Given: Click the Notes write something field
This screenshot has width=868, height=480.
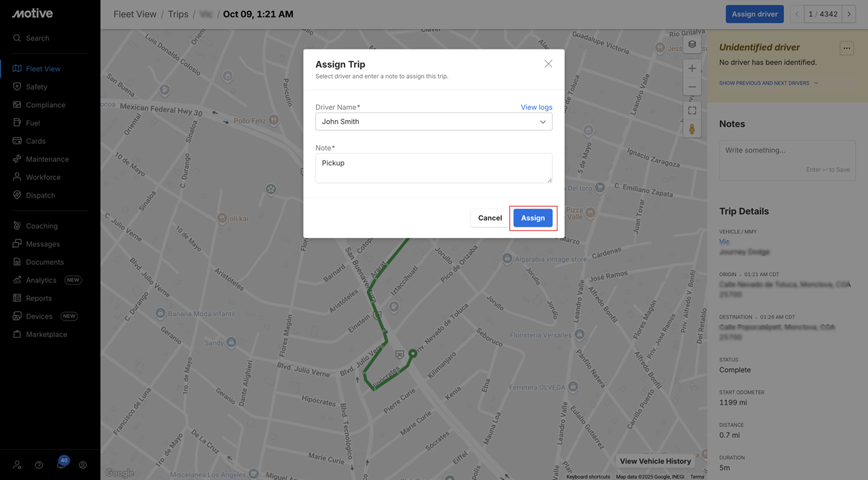Looking at the screenshot, I should click(787, 160).
